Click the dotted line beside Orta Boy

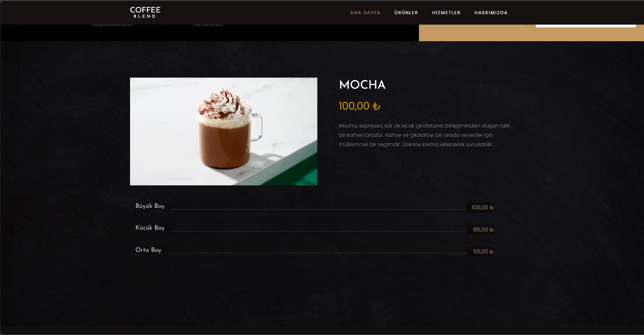[317, 253]
